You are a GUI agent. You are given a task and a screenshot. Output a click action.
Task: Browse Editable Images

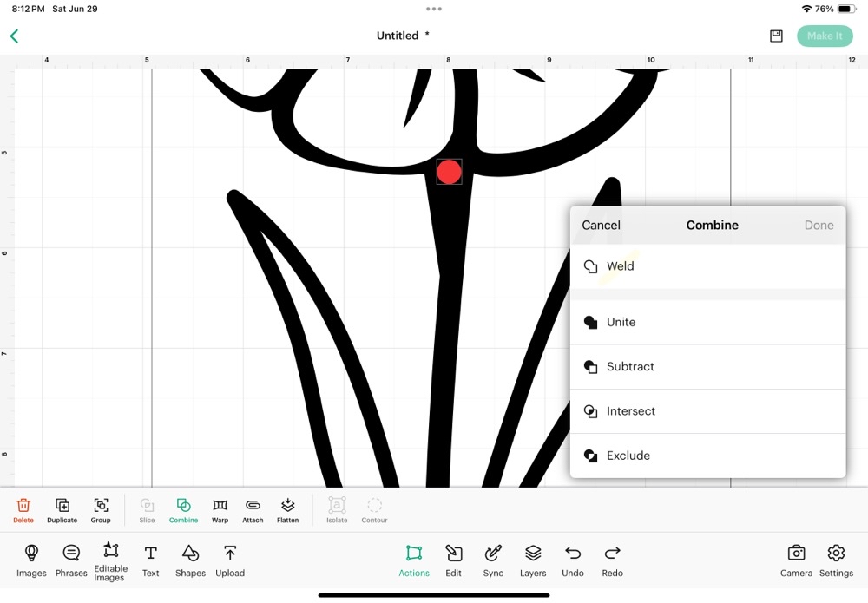(111, 561)
